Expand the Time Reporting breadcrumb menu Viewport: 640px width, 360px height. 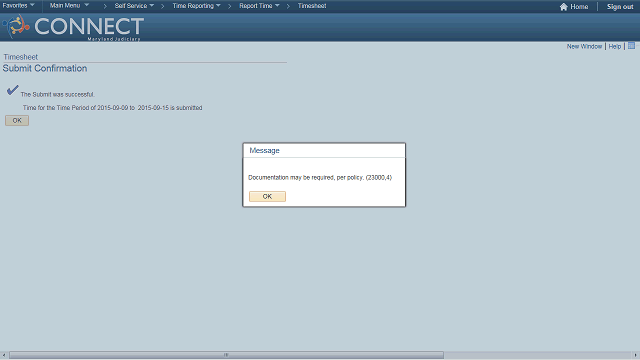196,6
